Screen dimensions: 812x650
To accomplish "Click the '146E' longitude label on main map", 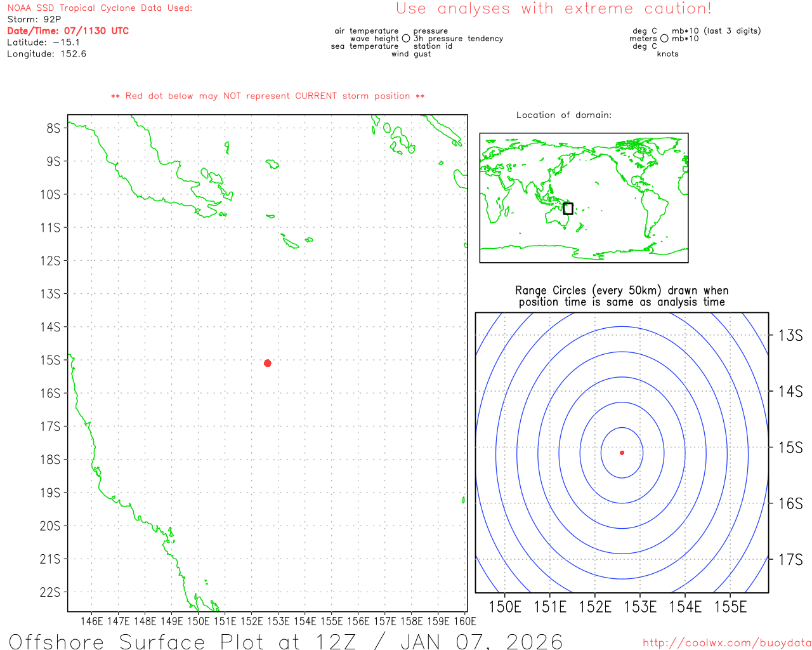I will pyautogui.click(x=91, y=621).
